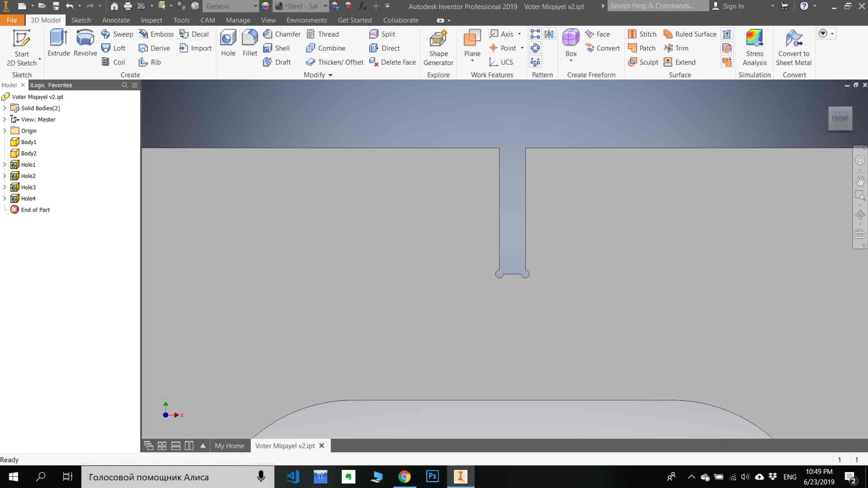Image resolution: width=868 pixels, height=488 pixels.
Task: Switch to the Sketch ribbon tab
Action: click(x=81, y=20)
